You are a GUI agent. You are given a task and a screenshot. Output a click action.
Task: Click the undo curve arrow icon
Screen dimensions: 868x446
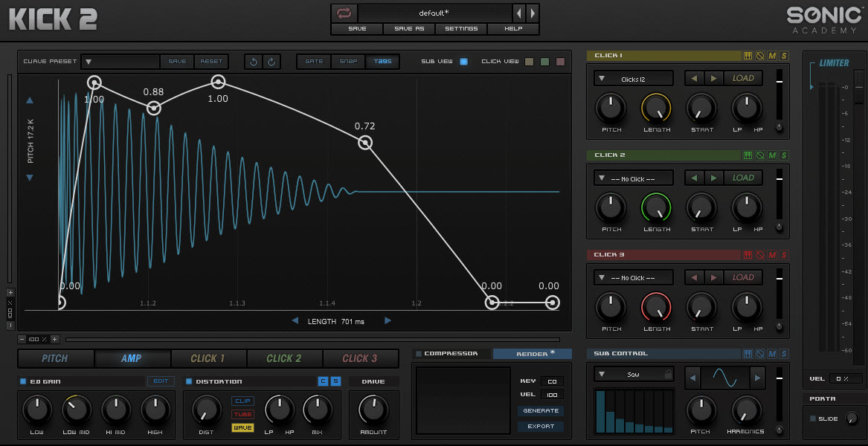point(254,62)
